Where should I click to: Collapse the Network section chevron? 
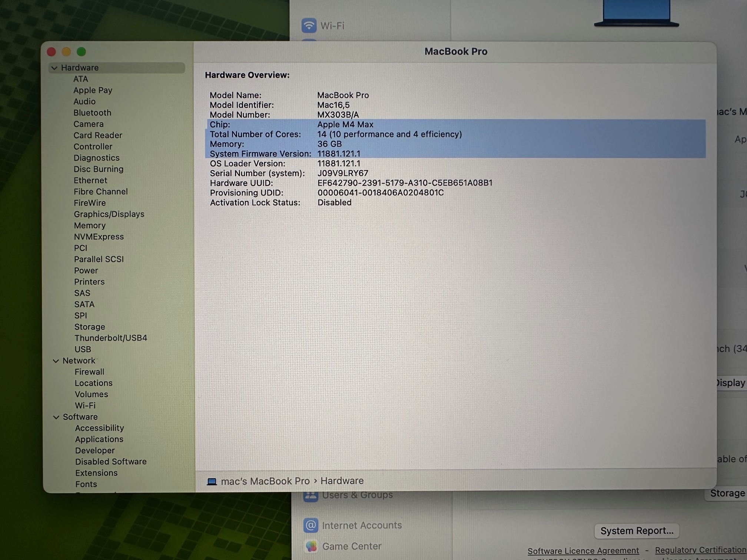click(x=56, y=361)
